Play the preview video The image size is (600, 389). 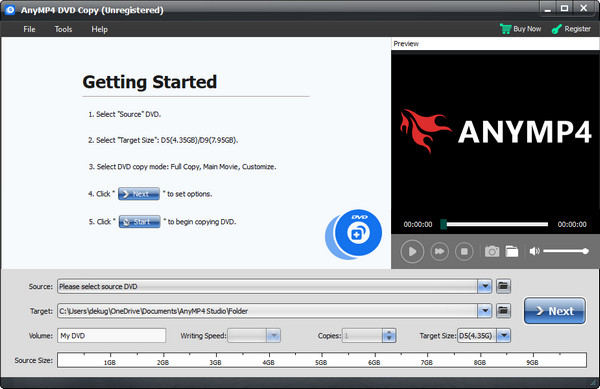412,251
